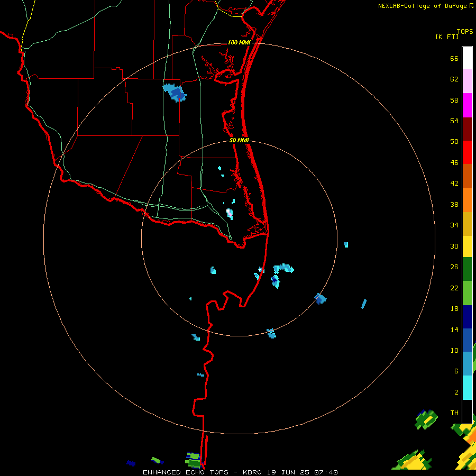Screen dimensions: 476x476
Task: Click the "19 JUN 25" date stamp
Action: (288, 472)
